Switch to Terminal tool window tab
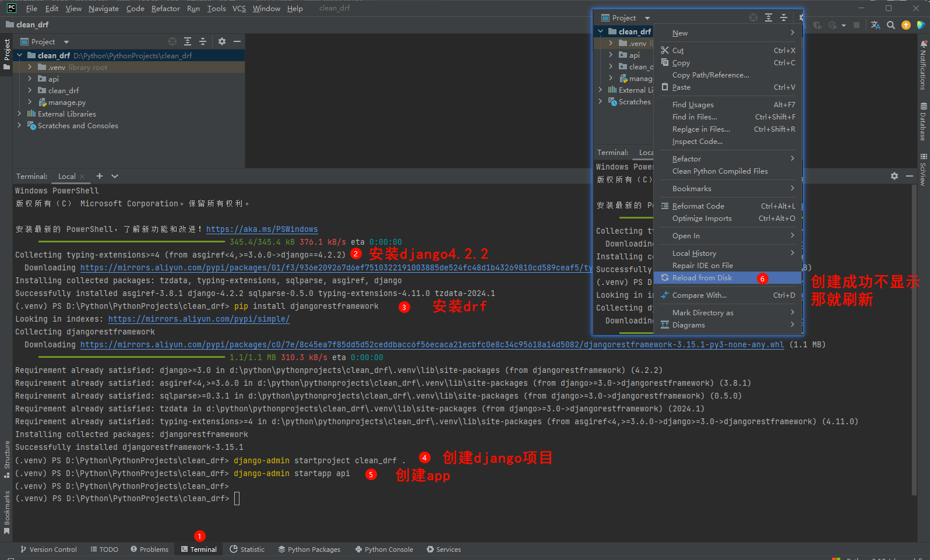Screen dimensions: 930x560 click(199, 550)
